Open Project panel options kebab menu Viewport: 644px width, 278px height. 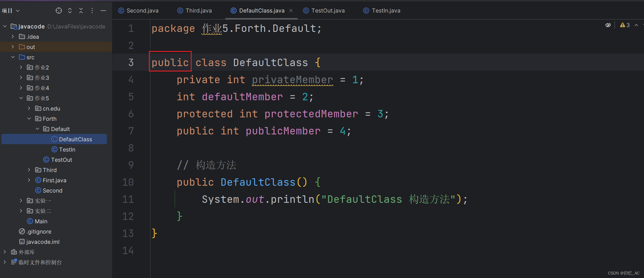tap(92, 11)
